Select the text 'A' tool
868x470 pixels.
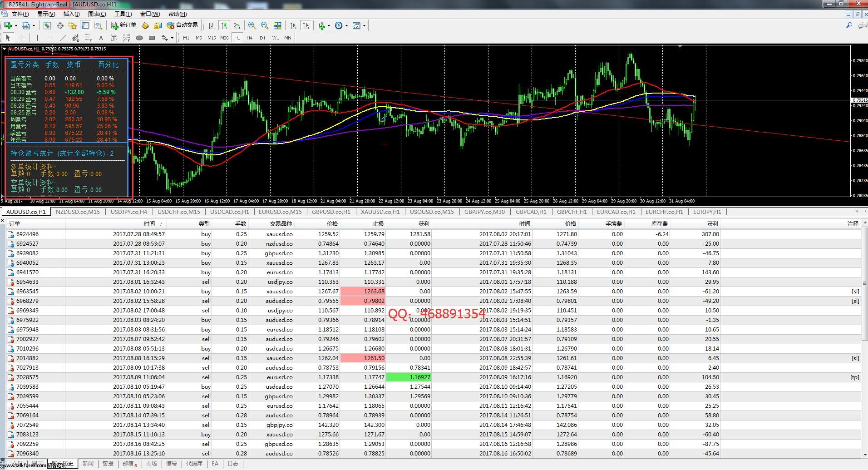(101, 38)
